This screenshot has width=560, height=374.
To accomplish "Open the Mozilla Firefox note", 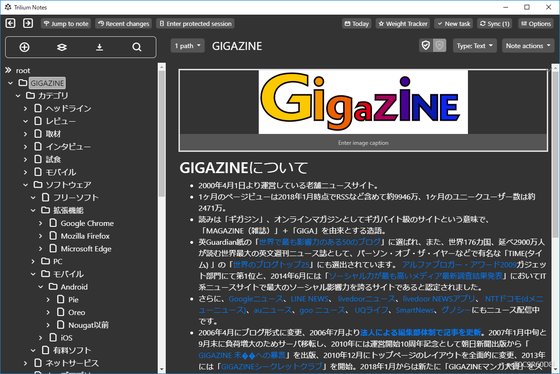I will coord(85,236).
